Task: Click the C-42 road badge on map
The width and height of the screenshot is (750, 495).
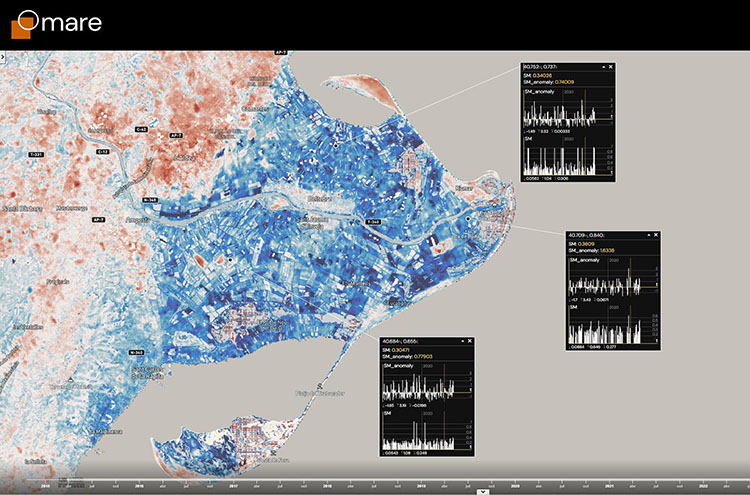Action: (141, 129)
